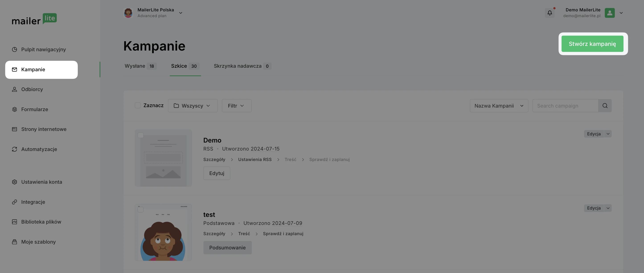Open the Filtr dropdown

(x=236, y=106)
